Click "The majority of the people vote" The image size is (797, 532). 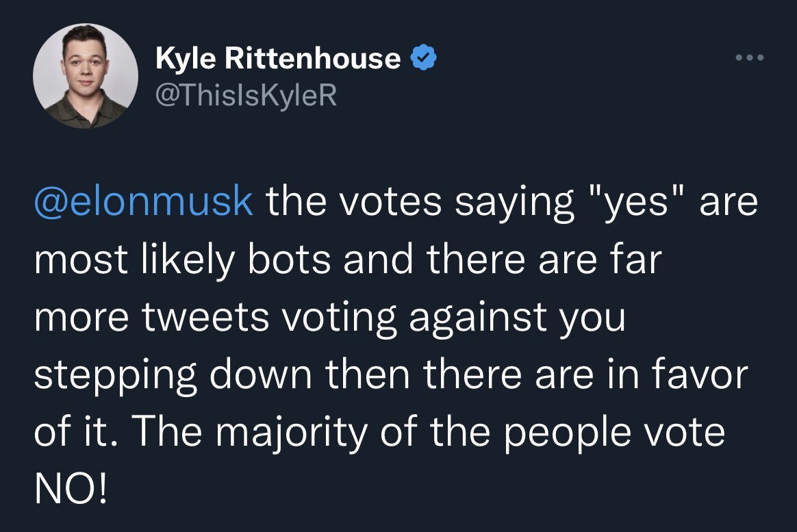pyautogui.click(x=422, y=433)
